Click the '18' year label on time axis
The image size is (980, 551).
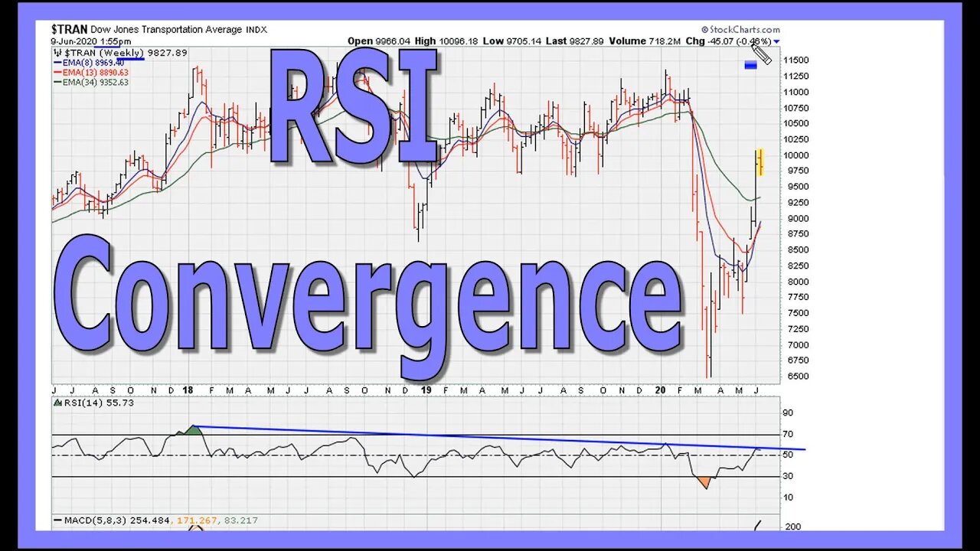point(188,390)
